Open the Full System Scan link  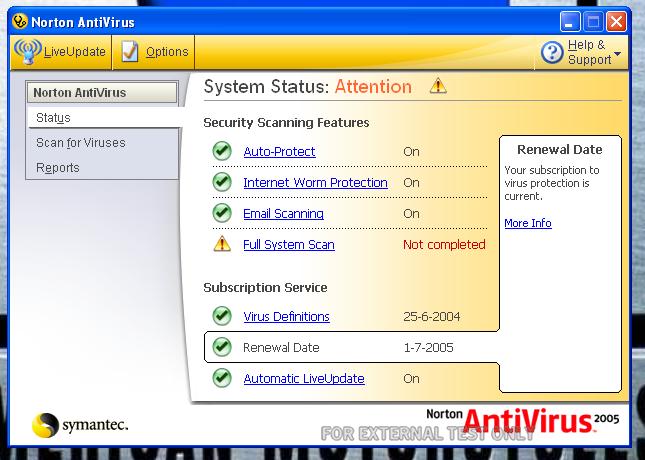(x=289, y=245)
